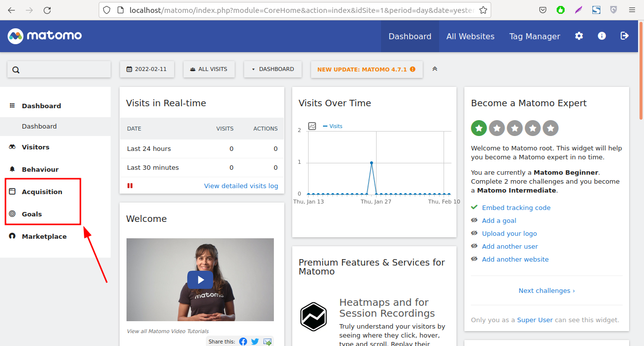Viewport: 644px width, 346px height.
Task: Click the browser back arrow
Action: click(x=11, y=10)
